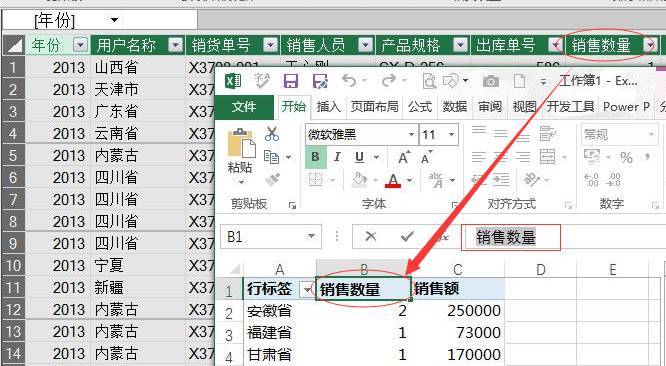Decrease decimal places
Screen dimensions: 666x366
click(614, 180)
